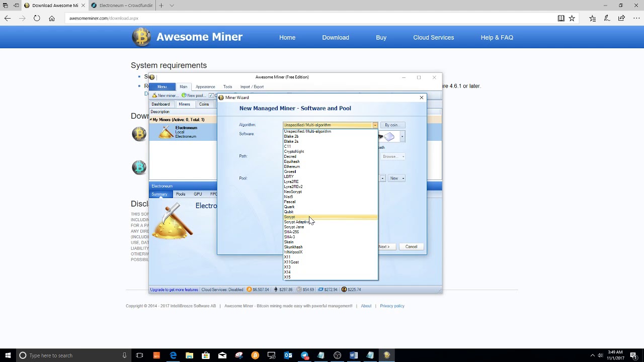644x362 pixels.
Task: Open Edge tab list chevron
Action: (172, 6)
